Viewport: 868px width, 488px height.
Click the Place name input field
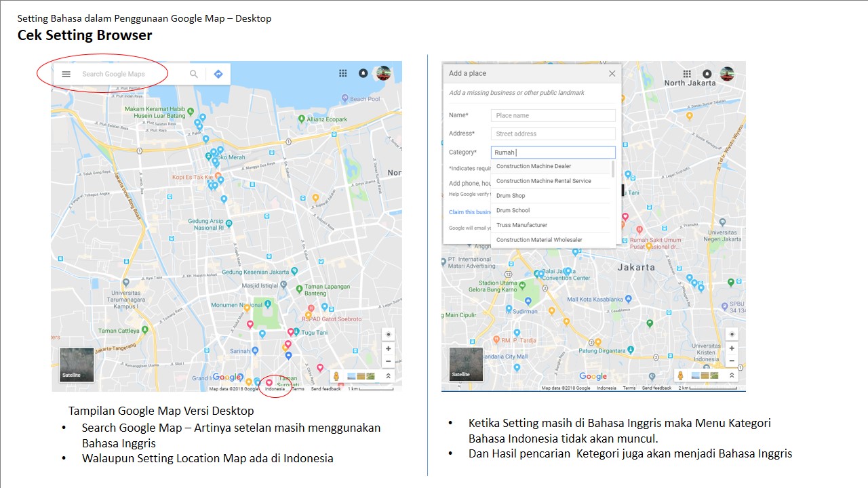tap(553, 115)
